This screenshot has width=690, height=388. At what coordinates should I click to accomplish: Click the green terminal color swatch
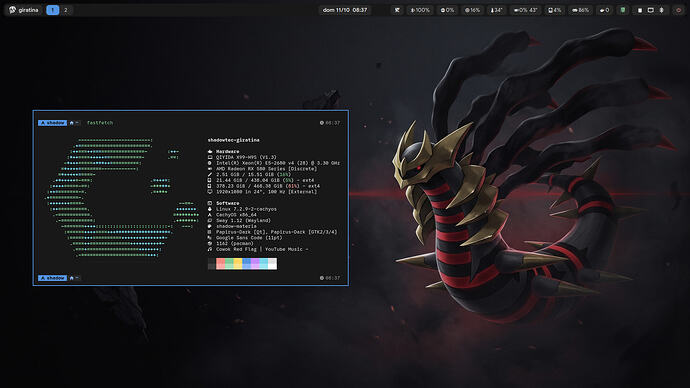(x=229, y=264)
